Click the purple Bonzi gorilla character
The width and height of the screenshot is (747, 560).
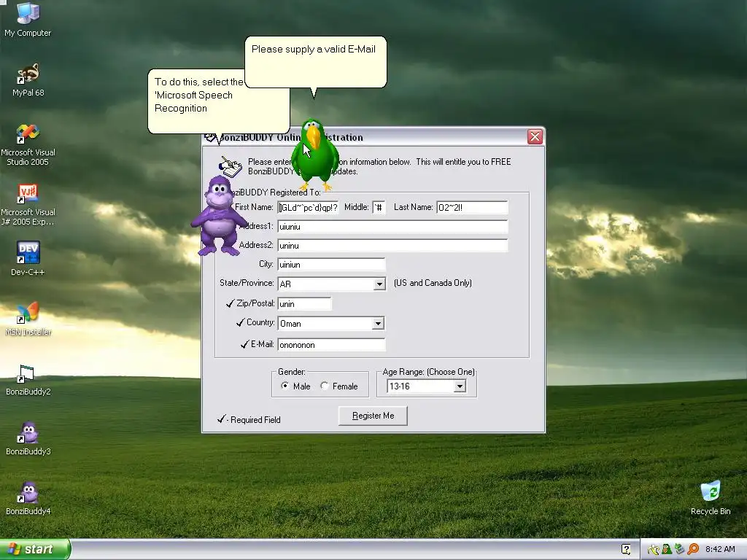(x=219, y=216)
